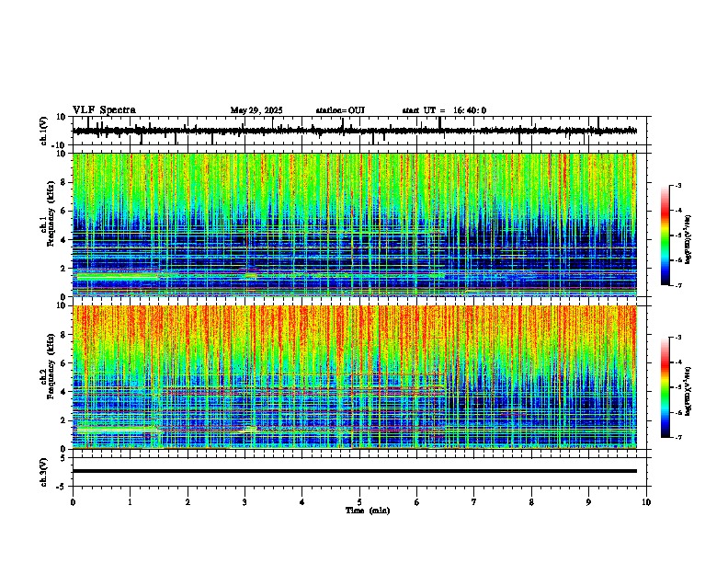Click the time axis tick label '7'
Screen dimensions: 728x563
[x=474, y=502]
